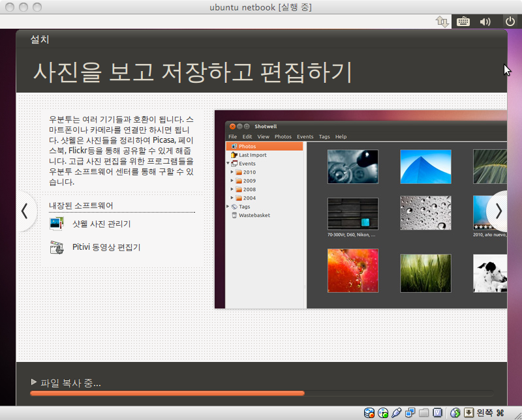Click the VirtualBox network adapters icon

pos(410,413)
